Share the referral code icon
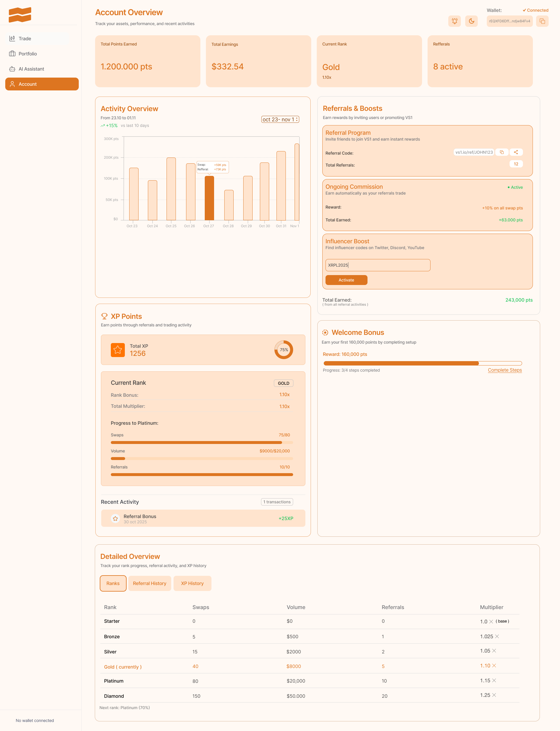Screen dimensions: 560x731 point(516,152)
